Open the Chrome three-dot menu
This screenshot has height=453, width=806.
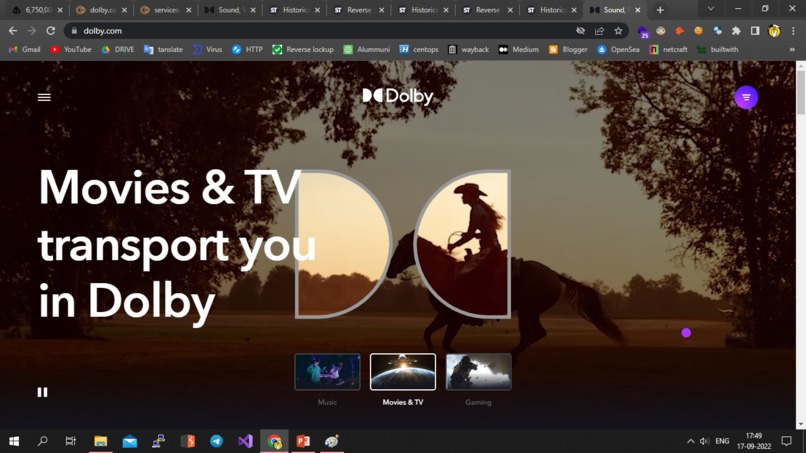[793, 31]
